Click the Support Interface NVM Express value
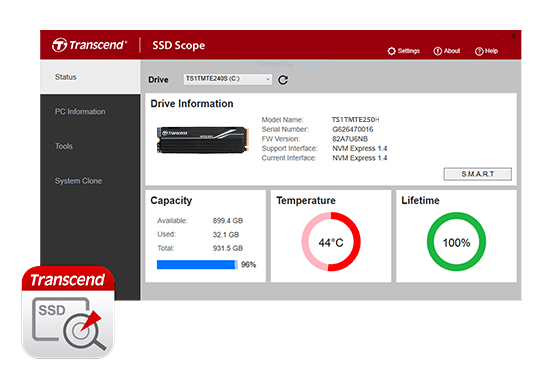The width and height of the screenshot is (550, 376). 360,148
